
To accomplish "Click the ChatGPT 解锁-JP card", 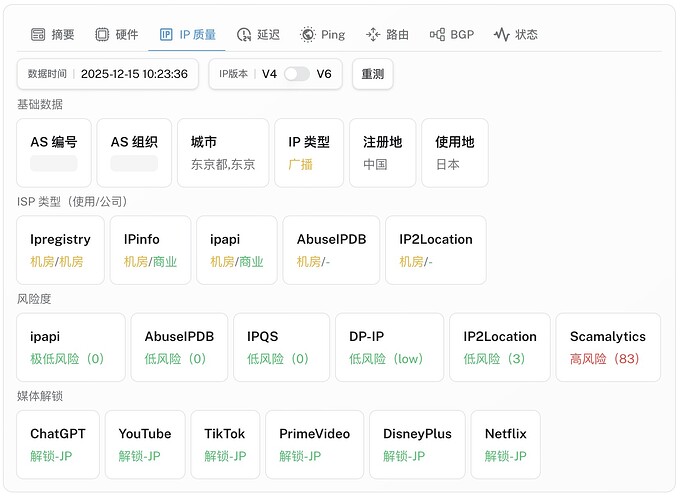I will tap(58, 445).
